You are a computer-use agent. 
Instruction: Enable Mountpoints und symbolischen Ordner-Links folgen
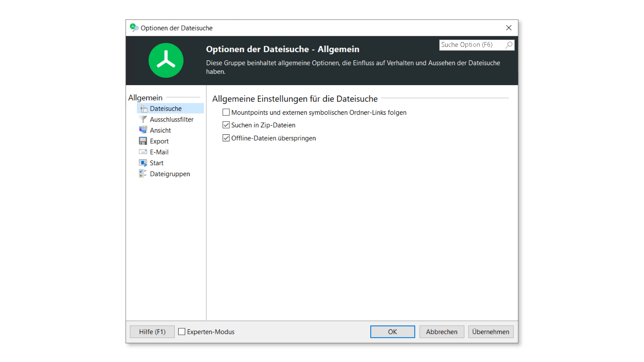pyautogui.click(x=226, y=112)
